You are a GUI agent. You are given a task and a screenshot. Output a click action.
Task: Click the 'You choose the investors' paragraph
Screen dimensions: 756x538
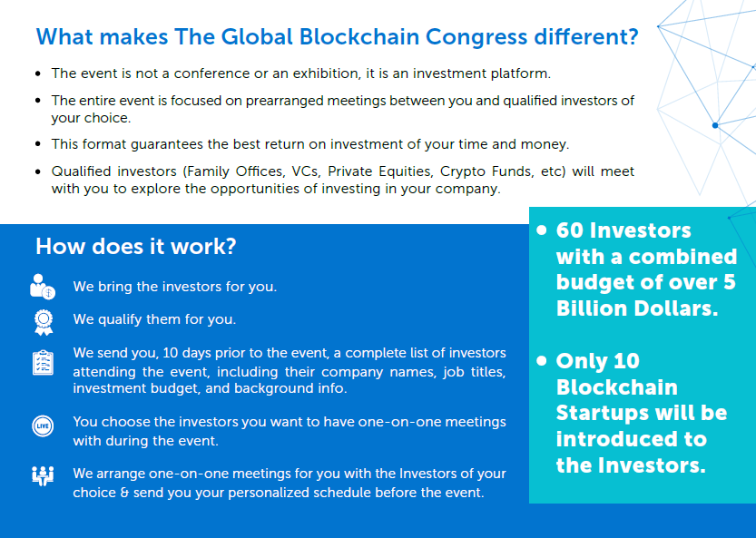[x=290, y=431]
